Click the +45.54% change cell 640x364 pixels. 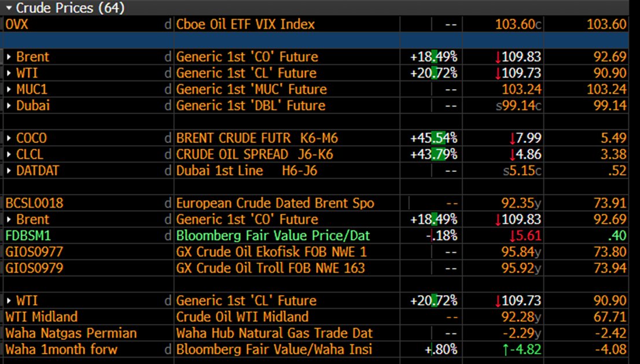(x=434, y=138)
